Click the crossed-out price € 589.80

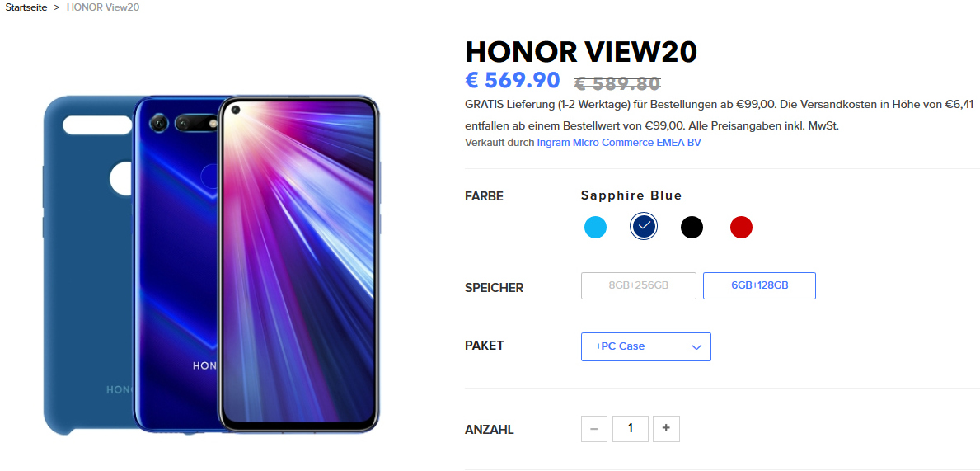click(617, 83)
